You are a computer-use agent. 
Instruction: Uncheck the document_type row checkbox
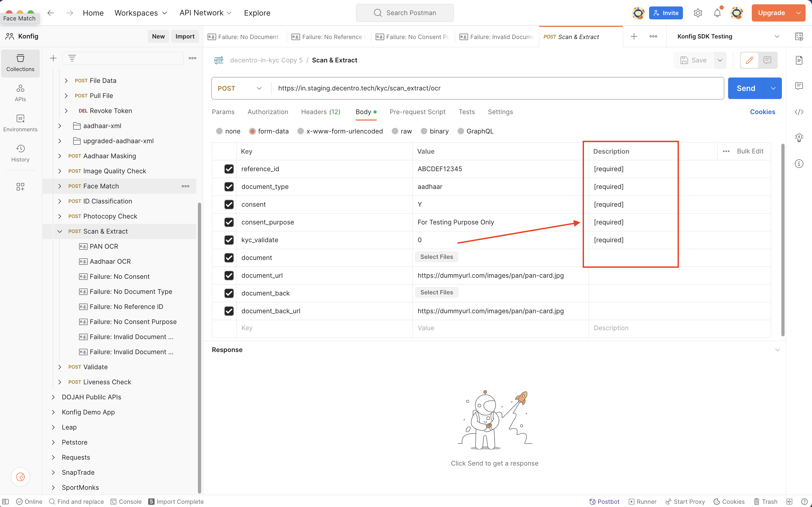tap(229, 186)
